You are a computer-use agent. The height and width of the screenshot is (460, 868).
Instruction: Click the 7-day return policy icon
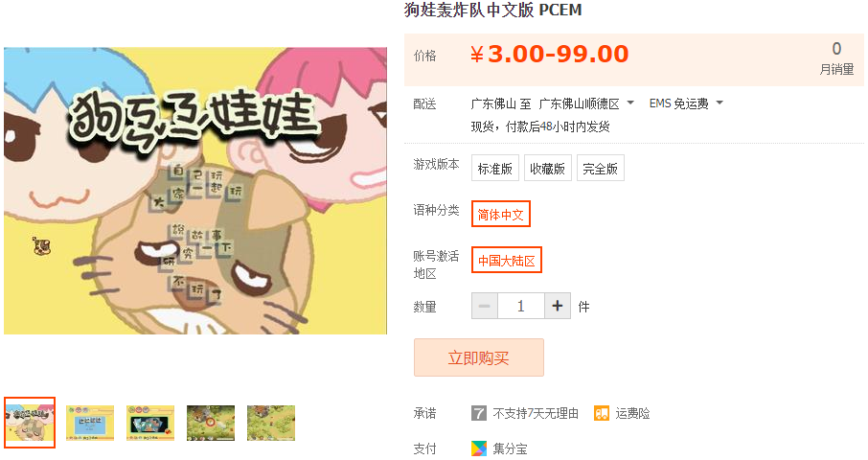(x=479, y=413)
